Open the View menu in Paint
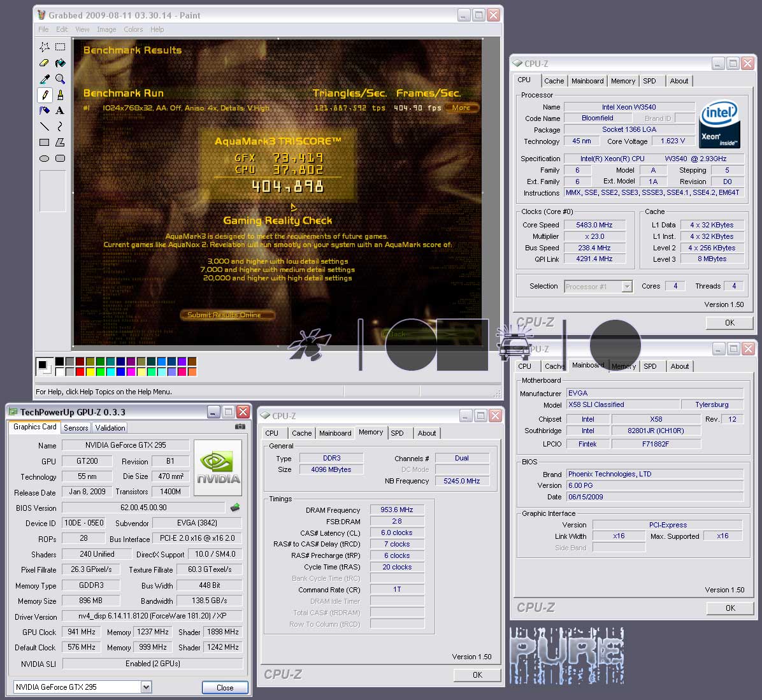The height and width of the screenshot is (700, 762). [82, 29]
